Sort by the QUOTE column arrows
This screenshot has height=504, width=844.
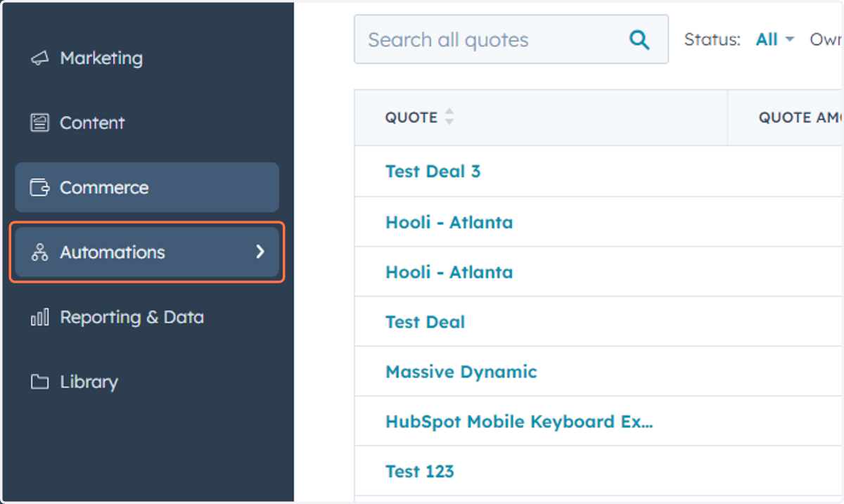click(x=449, y=117)
